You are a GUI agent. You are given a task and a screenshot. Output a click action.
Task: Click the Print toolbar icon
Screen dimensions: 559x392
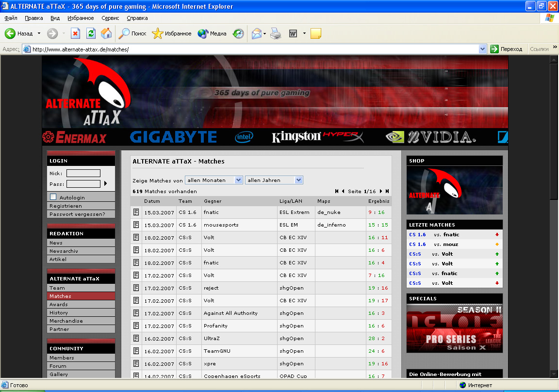pyautogui.click(x=276, y=33)
